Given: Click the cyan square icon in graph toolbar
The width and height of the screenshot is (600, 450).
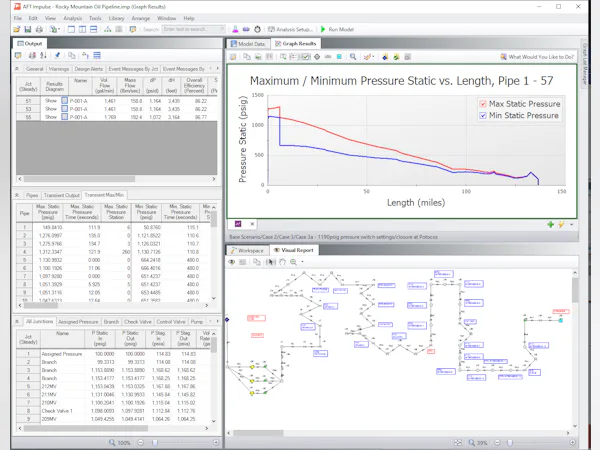Looking at the screenshot, I should 339,57.
